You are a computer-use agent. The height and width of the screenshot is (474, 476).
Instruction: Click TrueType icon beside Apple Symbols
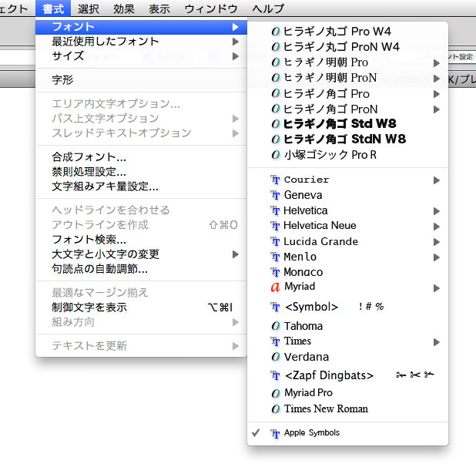(275, 434)
